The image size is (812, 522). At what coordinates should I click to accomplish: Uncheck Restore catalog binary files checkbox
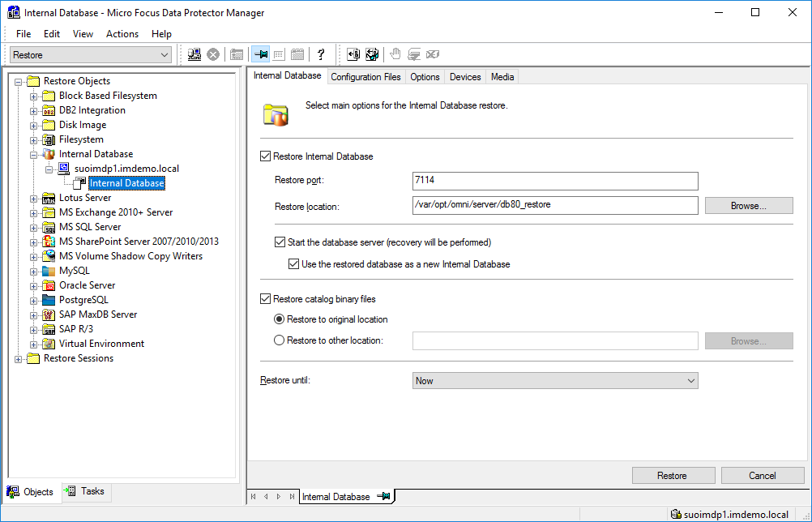(265, 299)
